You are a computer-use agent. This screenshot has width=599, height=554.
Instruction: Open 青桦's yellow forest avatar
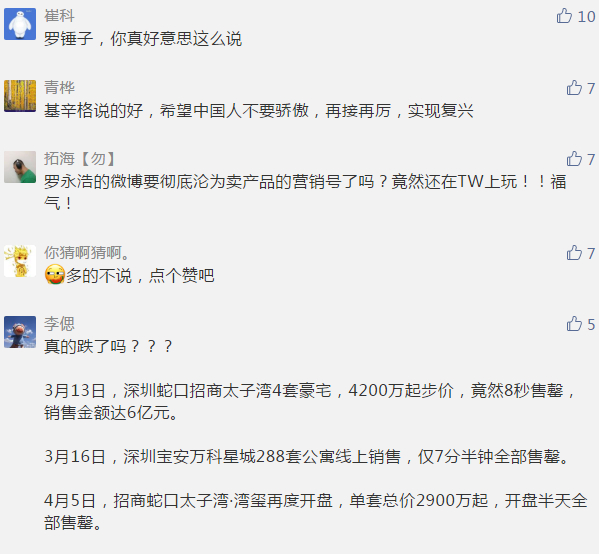[x=20, y=96]
